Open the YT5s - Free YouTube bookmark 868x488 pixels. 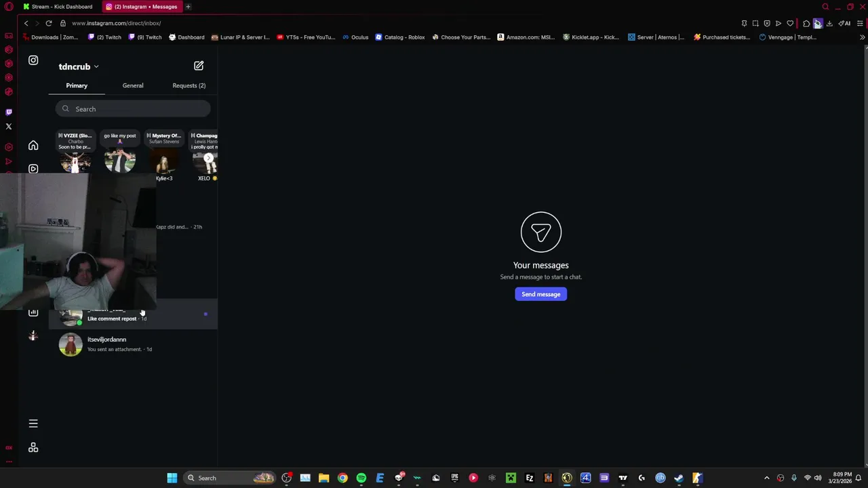(306, 37)
